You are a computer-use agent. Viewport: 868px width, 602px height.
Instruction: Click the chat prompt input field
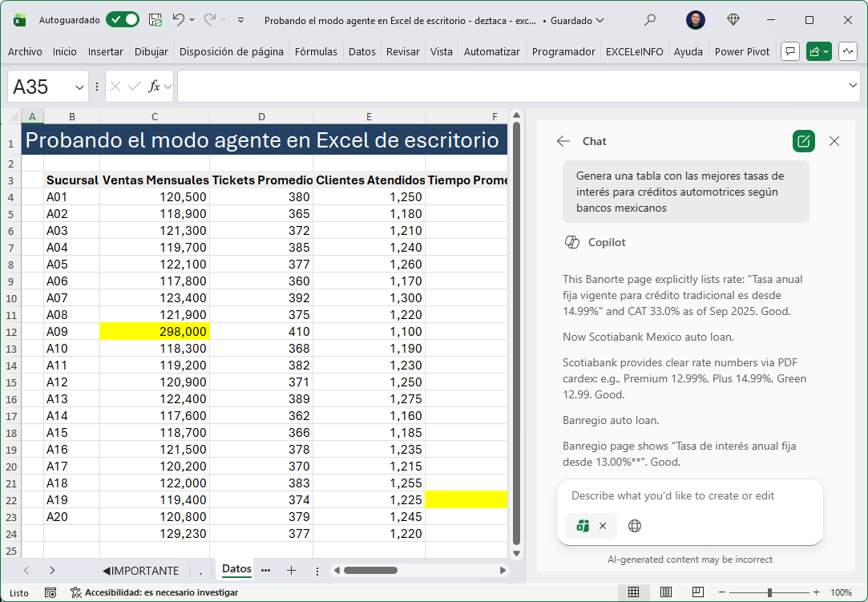(x=690, y=495)
